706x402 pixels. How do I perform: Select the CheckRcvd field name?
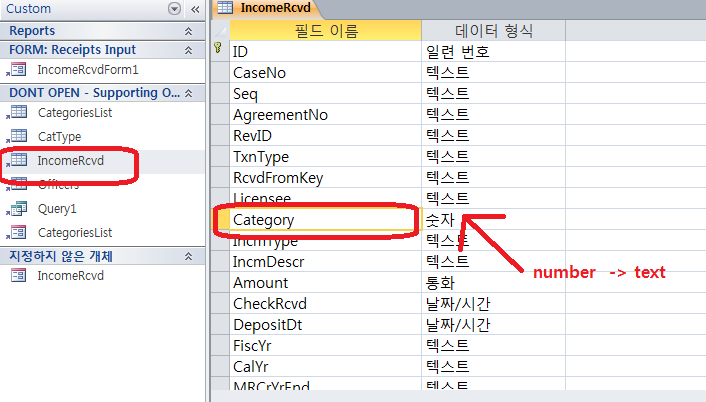[326, 304]
